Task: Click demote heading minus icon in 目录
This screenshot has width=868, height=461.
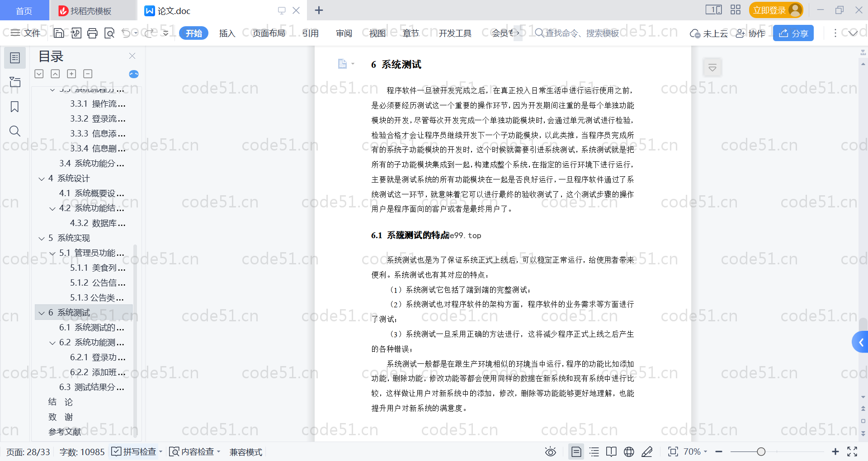Action: pyautogui.click(x=88, y=74)
